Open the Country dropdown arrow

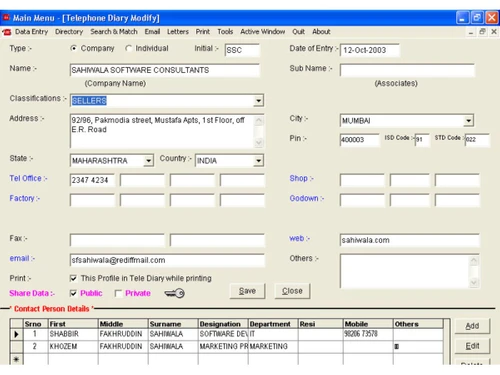pyautogui.click(x=258, y=161)
